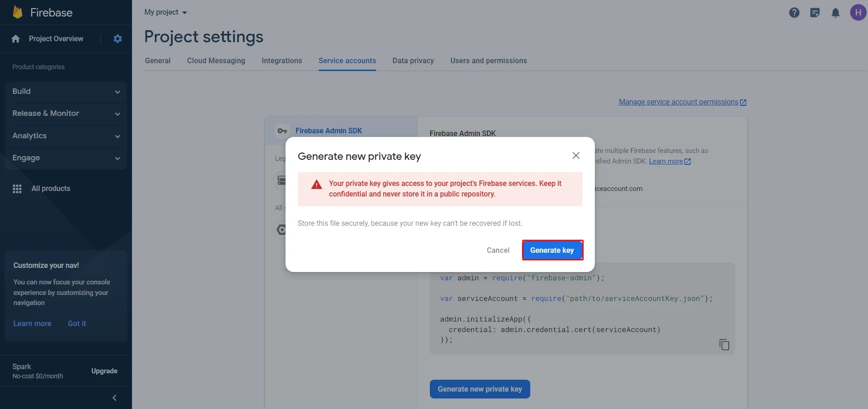
Task: Click the Firebase Admin SDK panel heading
Action: [x=462, y=133]
